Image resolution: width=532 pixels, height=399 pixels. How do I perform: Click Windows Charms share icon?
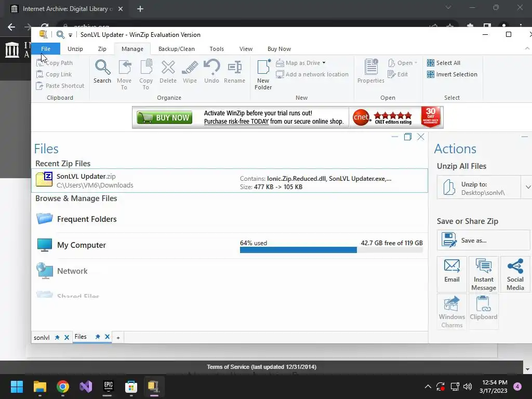(452, 312)
